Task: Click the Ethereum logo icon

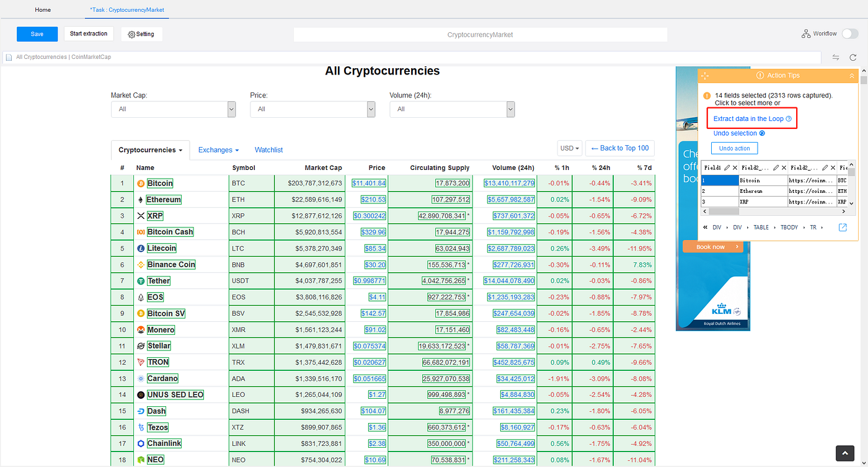Action: [x=141, y=200]
